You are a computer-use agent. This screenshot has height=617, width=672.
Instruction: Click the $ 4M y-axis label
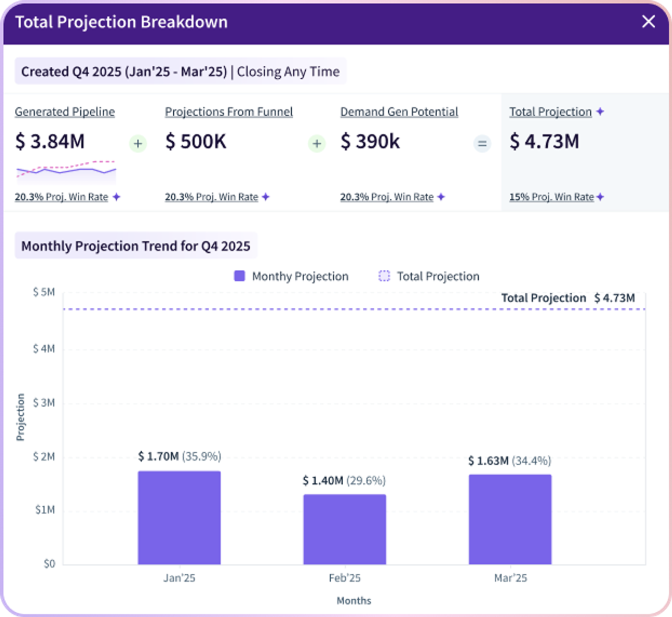(44, 349)
